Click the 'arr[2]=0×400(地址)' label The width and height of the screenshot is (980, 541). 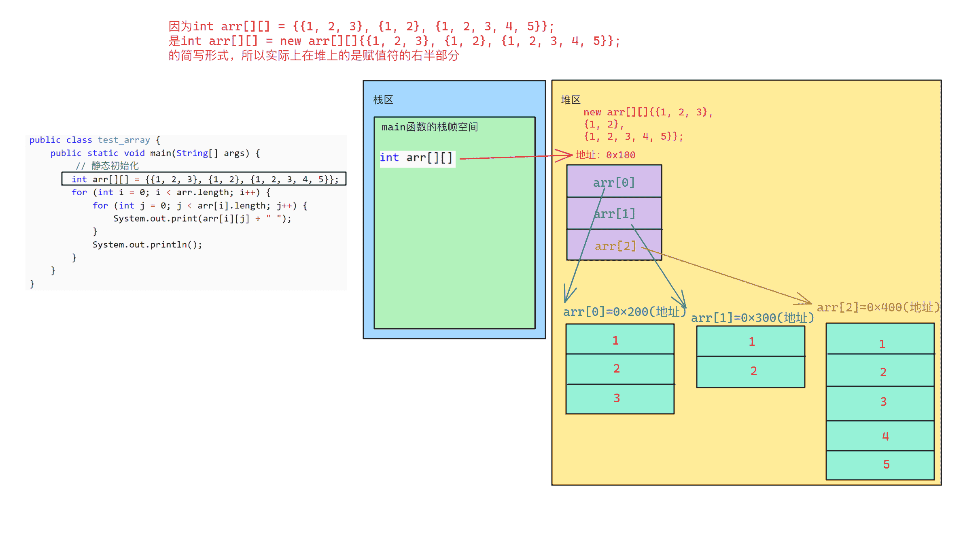[x=878, y=307]
